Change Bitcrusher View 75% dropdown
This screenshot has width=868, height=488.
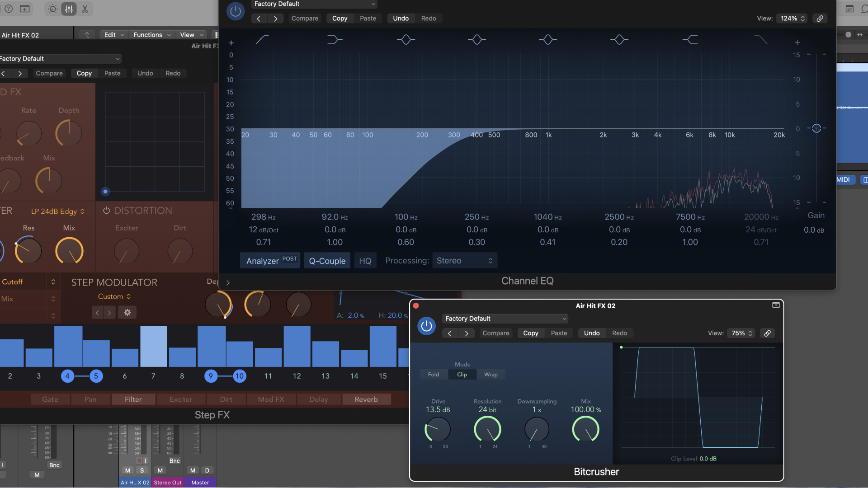[742, 333]
